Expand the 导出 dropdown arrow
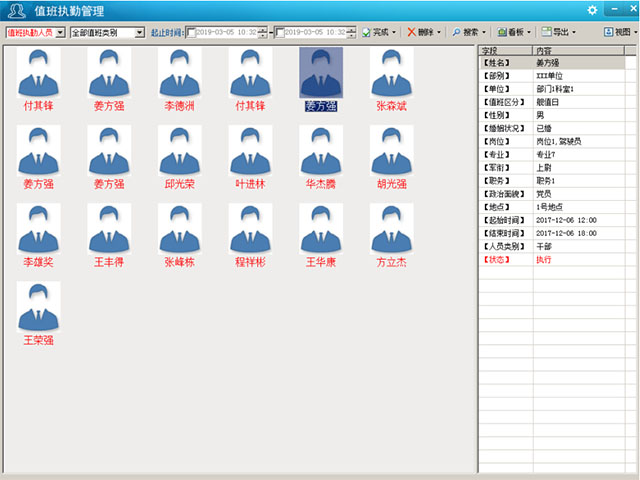 (574, 32)
